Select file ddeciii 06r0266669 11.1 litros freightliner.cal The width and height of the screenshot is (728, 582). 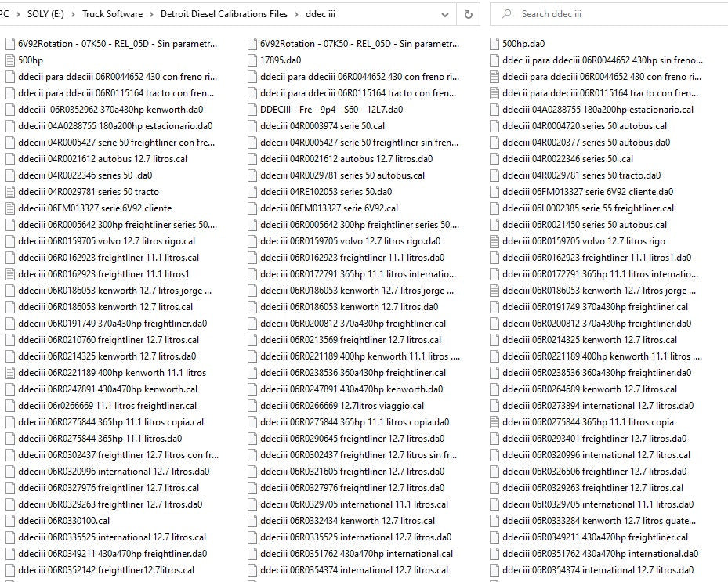pyautogui.click(x=107, y=406)
